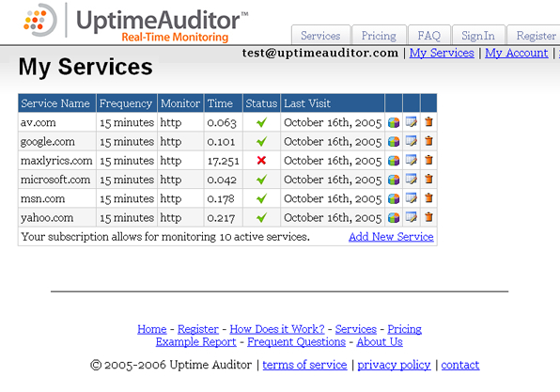Edit the msn.com service with pencil icon

(411, 198)
